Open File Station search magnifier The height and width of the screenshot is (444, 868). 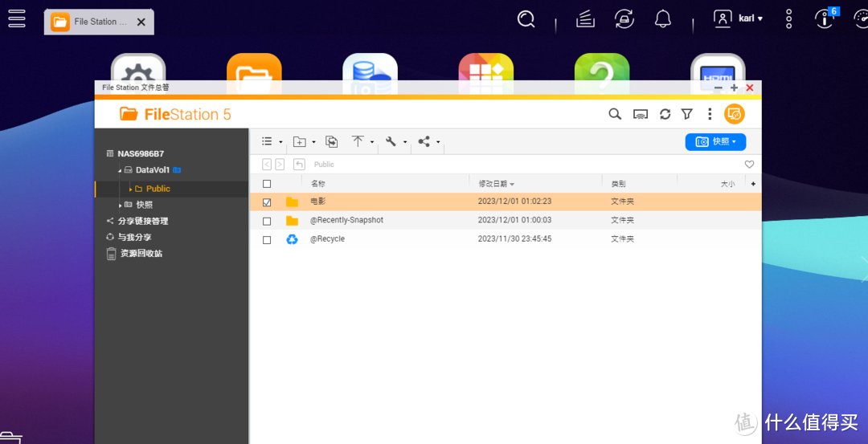(x=615, y=114)
